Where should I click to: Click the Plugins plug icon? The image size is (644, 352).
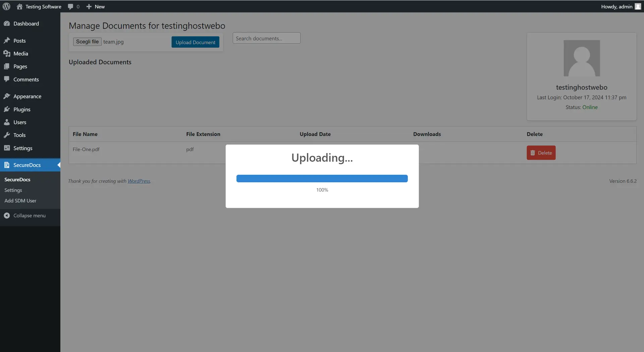tap(7, 109)
